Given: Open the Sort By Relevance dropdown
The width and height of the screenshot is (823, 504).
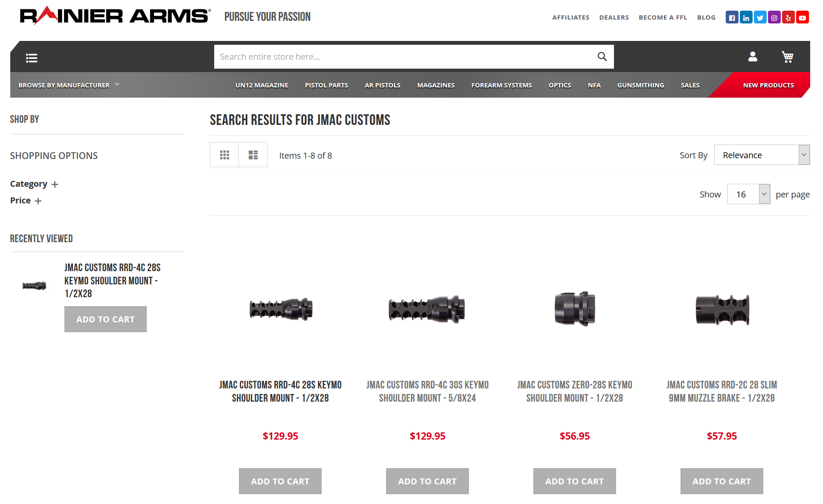Looking at the screenshot, I should click(762, 155).
